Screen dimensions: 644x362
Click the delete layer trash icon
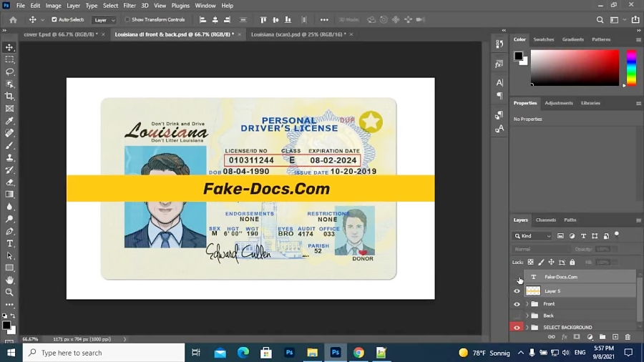click(x=628, y=337)
